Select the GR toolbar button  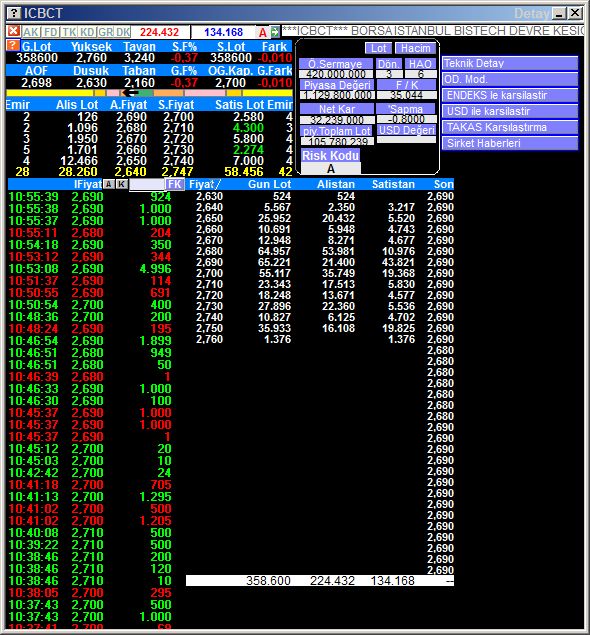click(106, 32)
